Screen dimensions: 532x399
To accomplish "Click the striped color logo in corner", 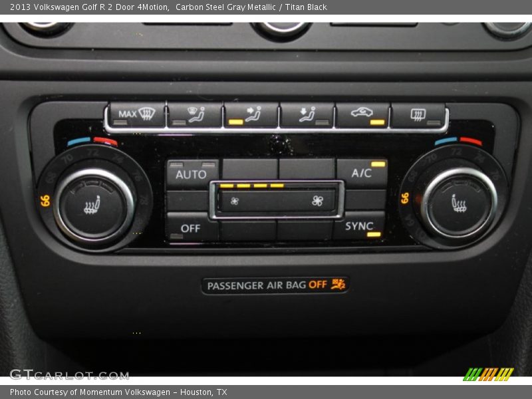I will (489, 374).
